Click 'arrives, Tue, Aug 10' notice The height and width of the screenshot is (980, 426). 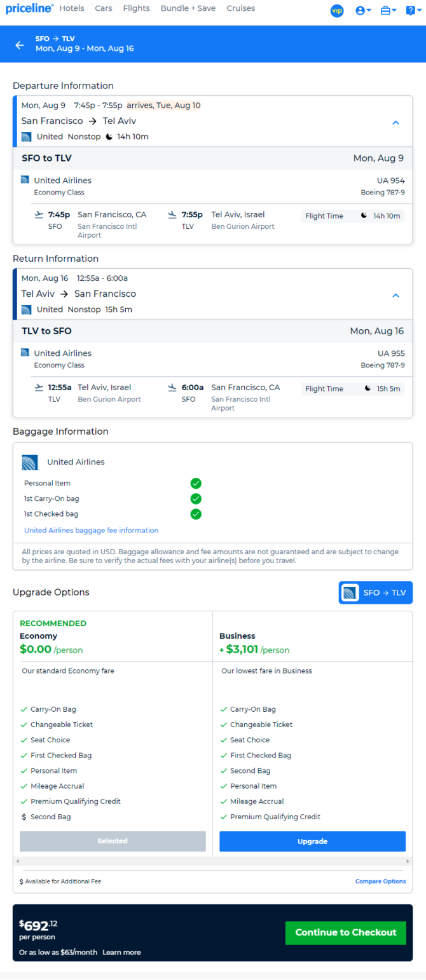tap(164, 105)
